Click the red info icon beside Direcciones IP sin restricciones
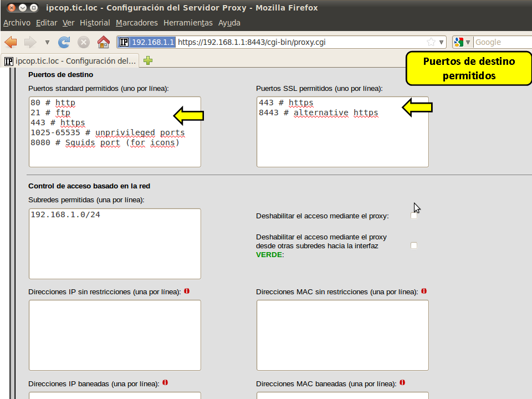This screenshot has height=399, width=532. point(187,291)
